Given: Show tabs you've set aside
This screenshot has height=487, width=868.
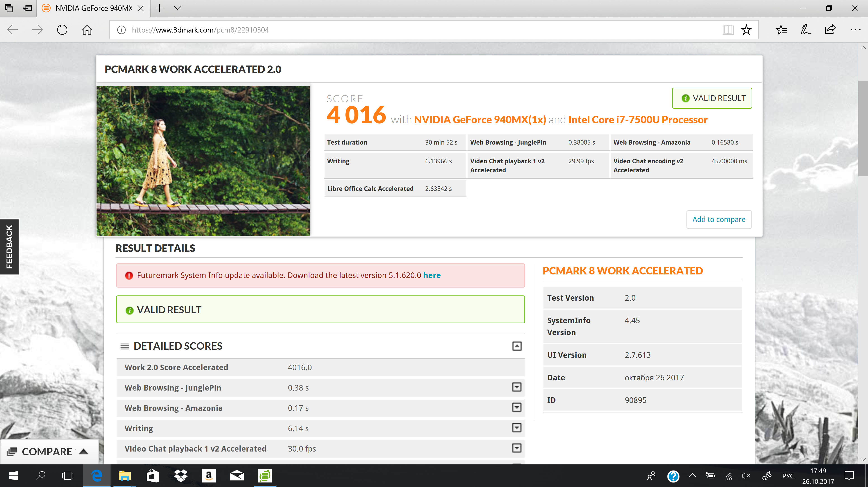Looking at the screenshot, I should pos(9,8).
